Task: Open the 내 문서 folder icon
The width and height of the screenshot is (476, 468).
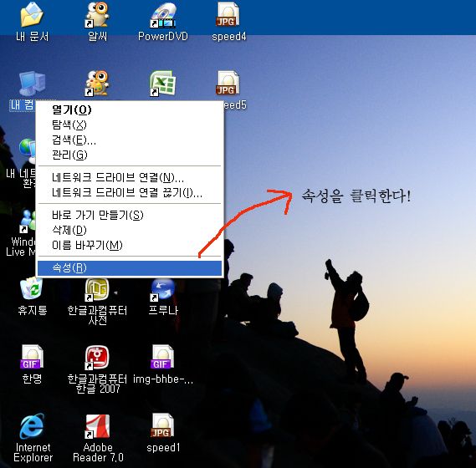Action: [x=32, y=14]
